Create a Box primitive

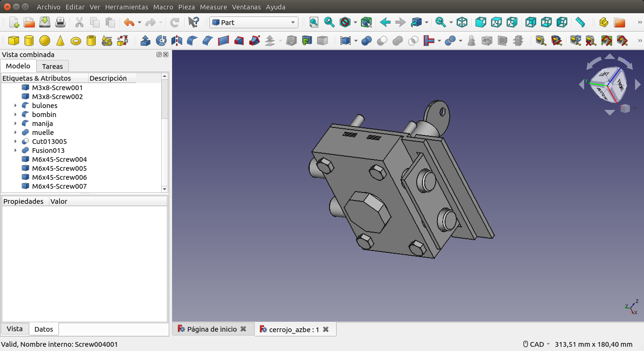pos(14,41)
